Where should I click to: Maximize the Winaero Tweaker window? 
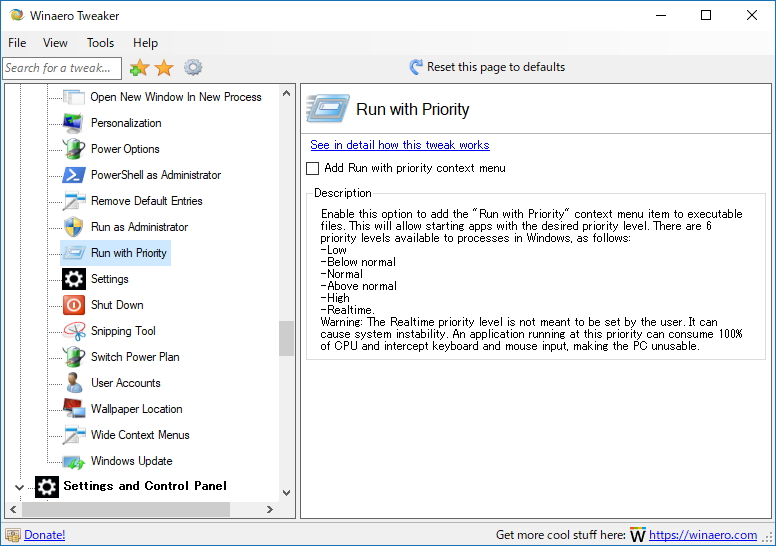(x=706, y=15)
